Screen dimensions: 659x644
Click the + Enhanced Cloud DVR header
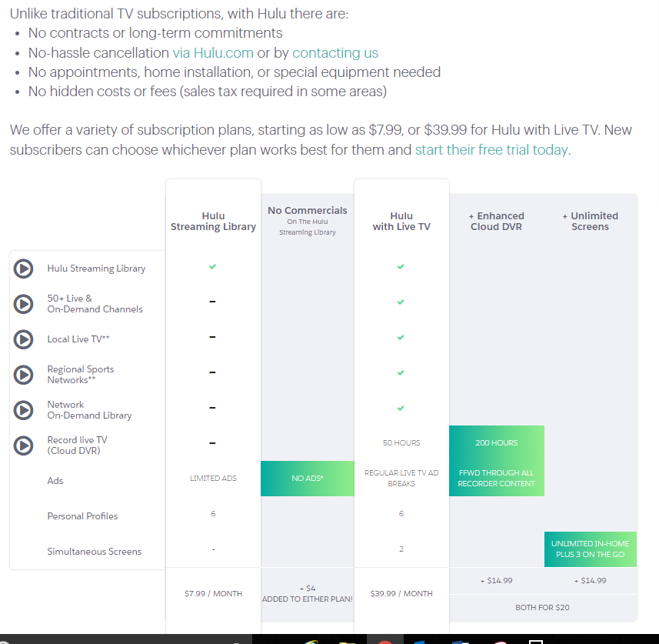496,222
